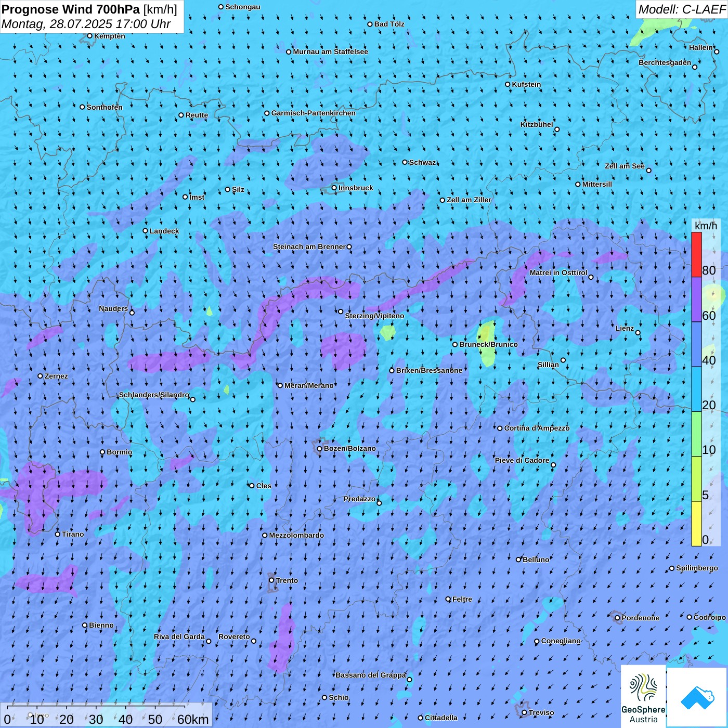728x728 pixels.
Task: Click the Bad Tölz label
Action: coord(389,24)
